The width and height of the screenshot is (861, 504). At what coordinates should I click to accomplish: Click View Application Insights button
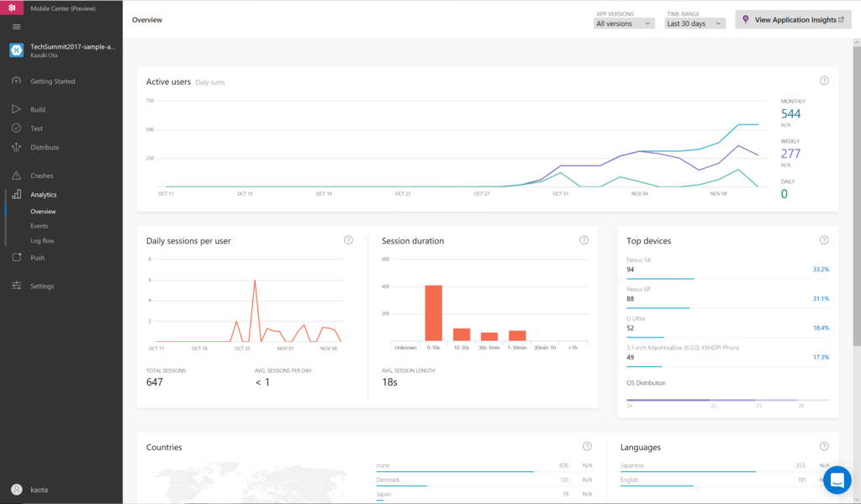pyautogui.click(x=794, y=20)
